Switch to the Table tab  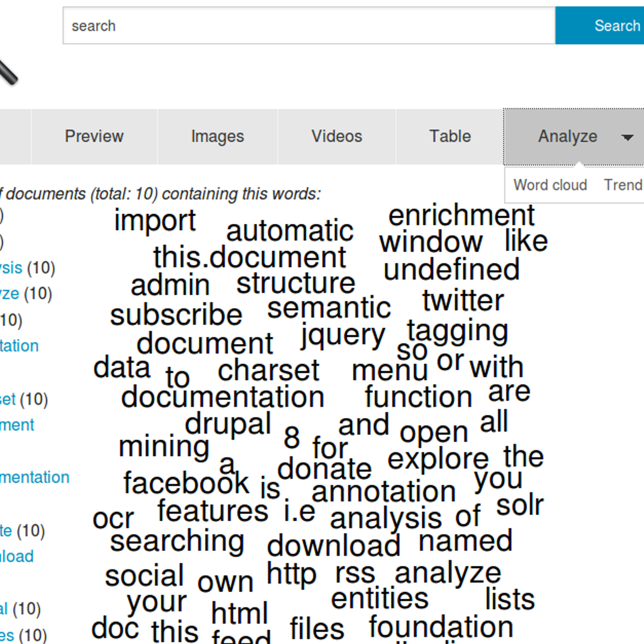pyautogui.click(x=450, y=136)
